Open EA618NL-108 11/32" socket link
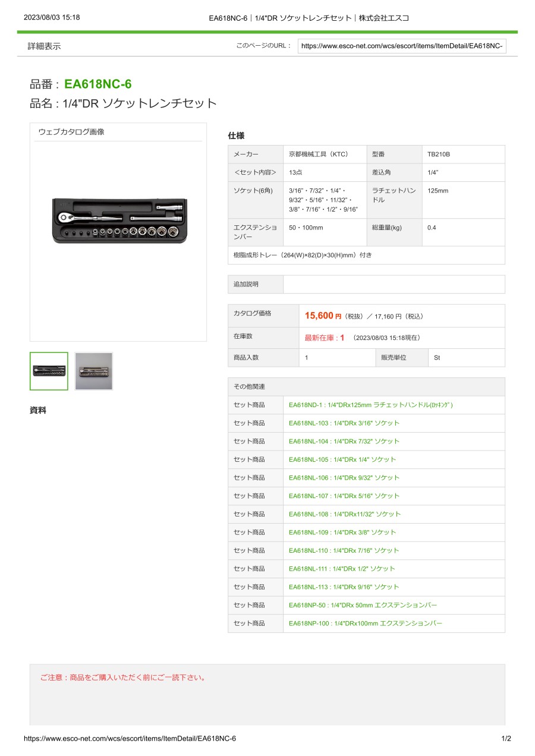 click(x=344, y=514)
